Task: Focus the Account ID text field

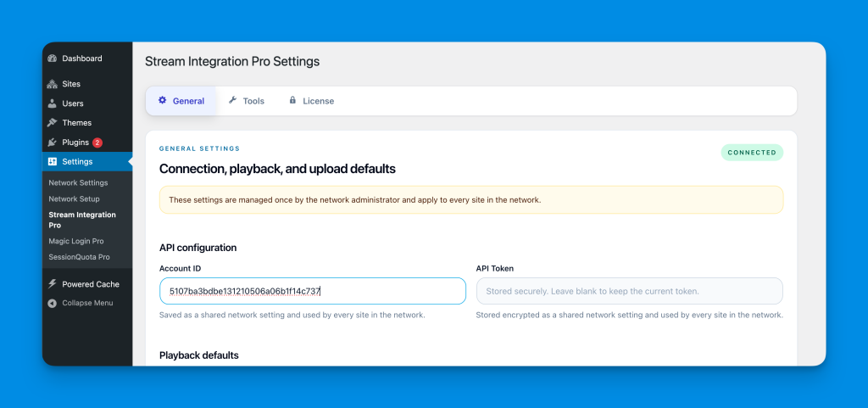Action: click(312, 291)
